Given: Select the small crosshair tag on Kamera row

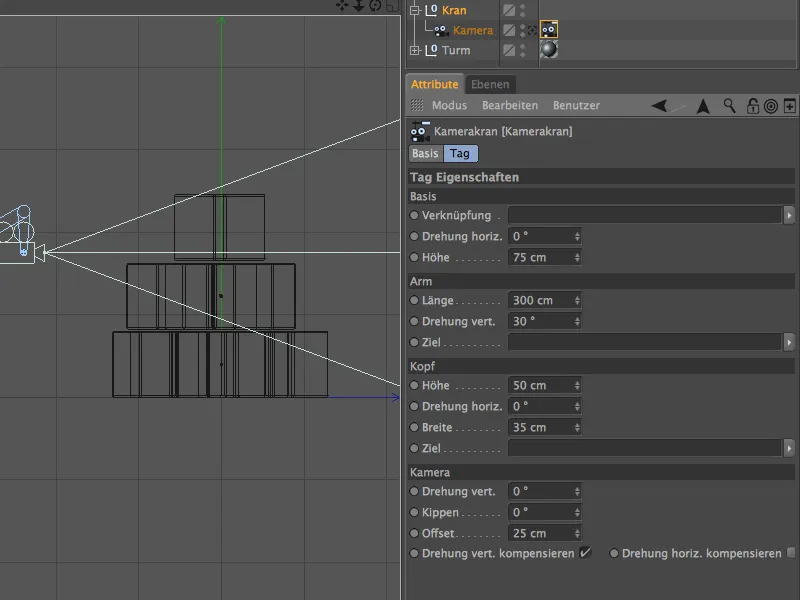Looking at the screenshot, I should pos(532,31).
